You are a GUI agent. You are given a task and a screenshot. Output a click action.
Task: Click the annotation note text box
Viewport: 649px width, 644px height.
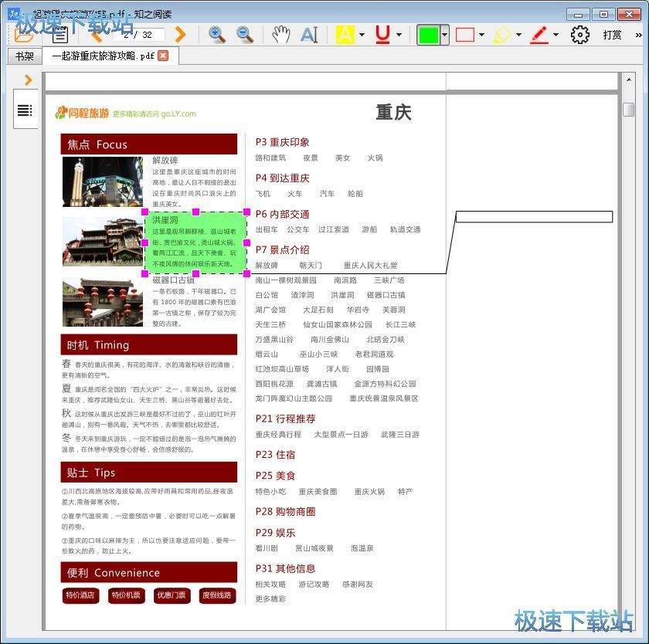[x=534, y=217]
